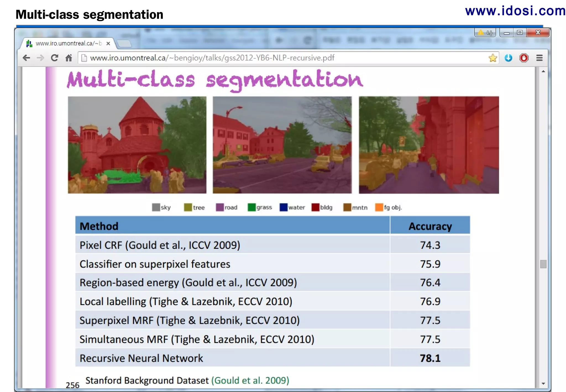
Task: Click the olive tree legend swatch
Action: click(x=188, y=207)
